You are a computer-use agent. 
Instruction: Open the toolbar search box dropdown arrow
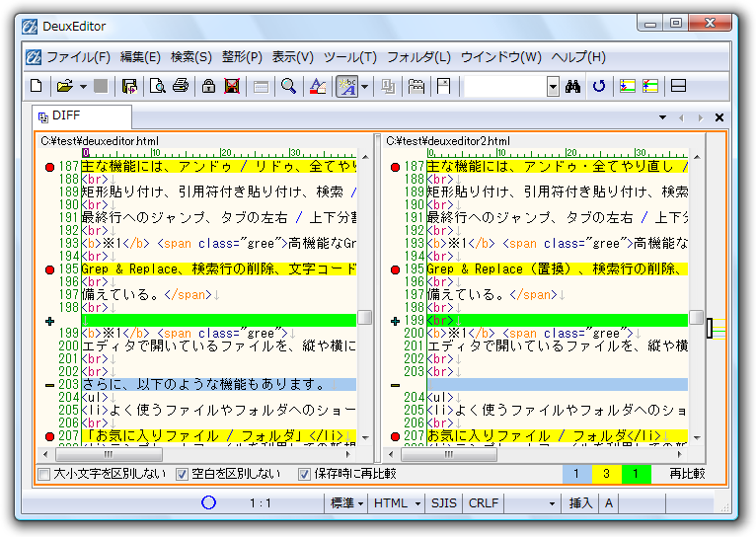point(553,87)
